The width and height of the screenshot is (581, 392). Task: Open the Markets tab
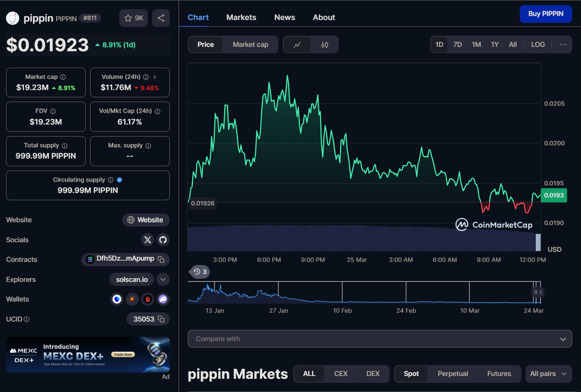pos(241,17)
